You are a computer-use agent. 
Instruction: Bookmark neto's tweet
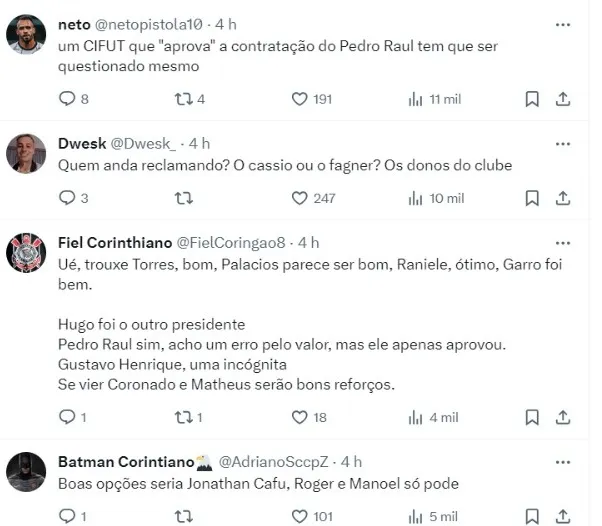click(532, 99)
